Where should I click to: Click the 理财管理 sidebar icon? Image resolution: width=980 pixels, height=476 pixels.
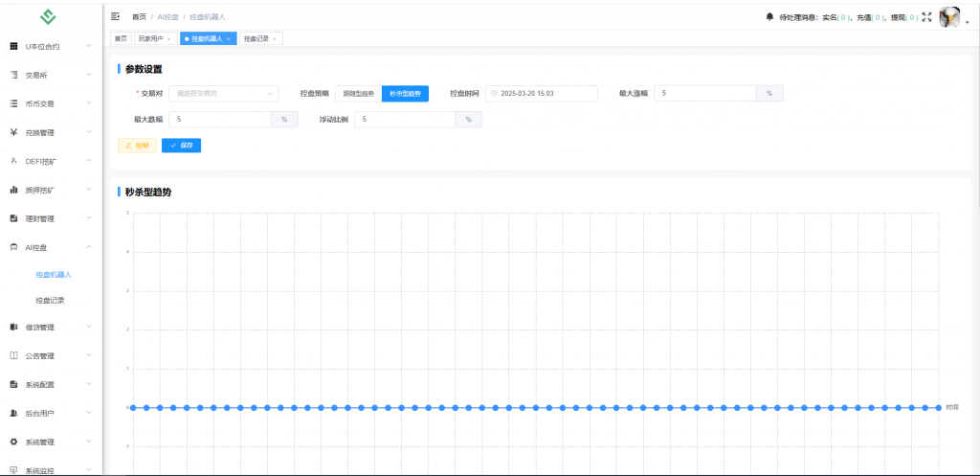click(x=13, y=219)
